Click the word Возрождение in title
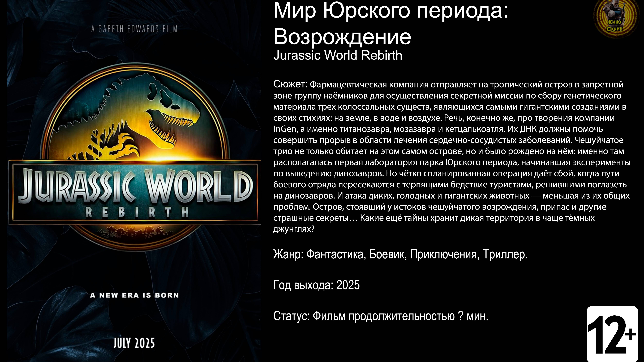Screen dimensions: 644x362 click(x=342, y=37)
